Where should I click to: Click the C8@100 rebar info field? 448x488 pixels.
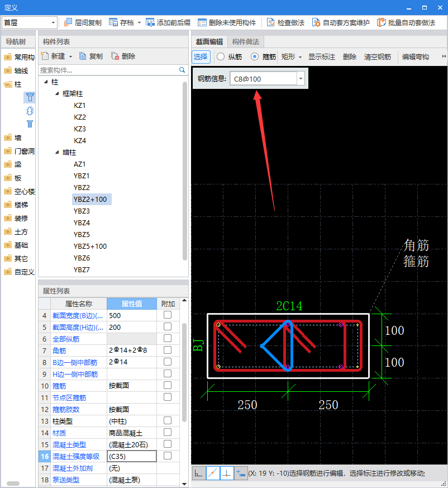[264, 78]
